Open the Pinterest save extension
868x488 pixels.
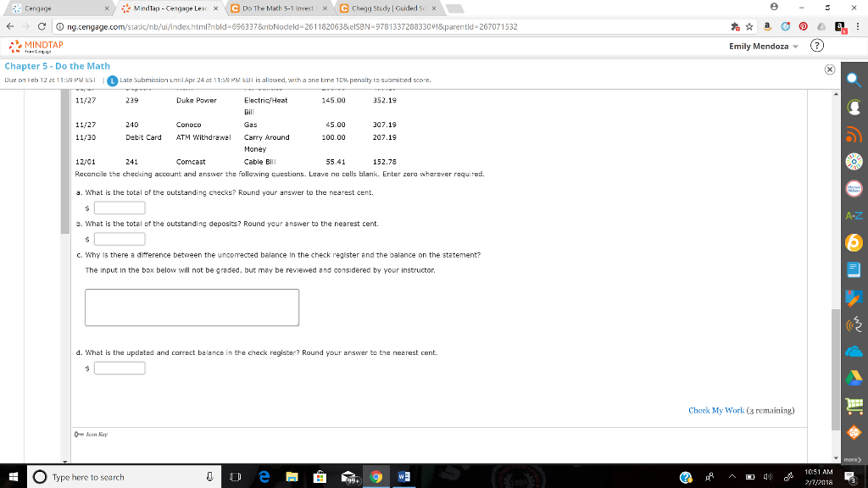pos(804,26)
